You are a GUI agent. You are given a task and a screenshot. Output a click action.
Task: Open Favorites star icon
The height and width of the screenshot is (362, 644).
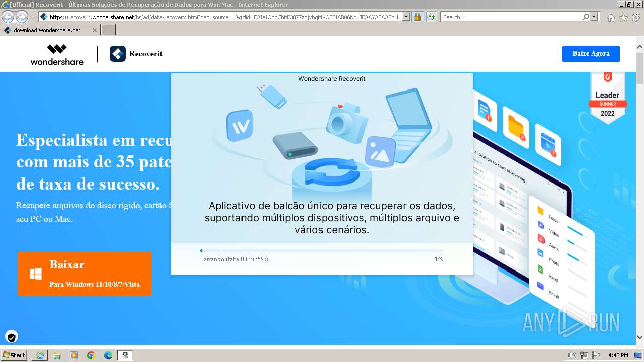[623, 18]
